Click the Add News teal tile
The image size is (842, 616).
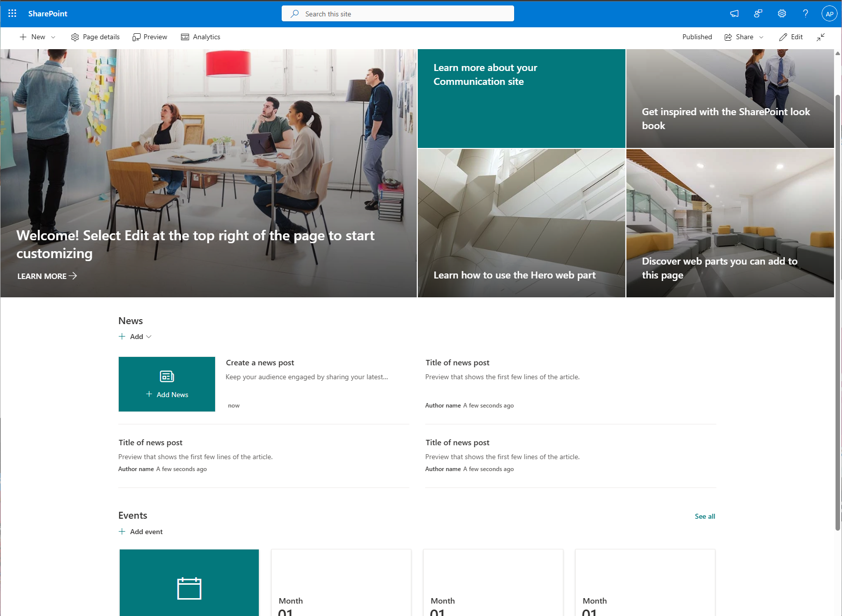pyautogui.click(x=166, y=384)
